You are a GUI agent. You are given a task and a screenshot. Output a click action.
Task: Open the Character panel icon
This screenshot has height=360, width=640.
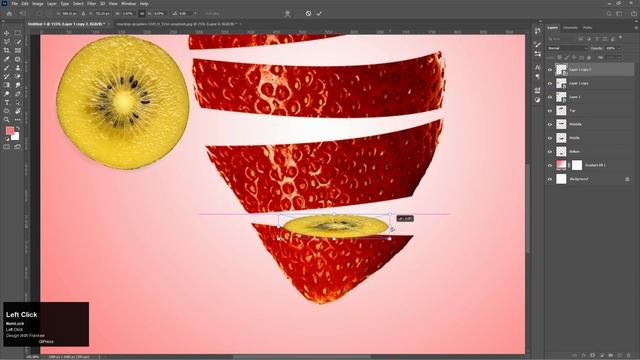tap(538, 67)
